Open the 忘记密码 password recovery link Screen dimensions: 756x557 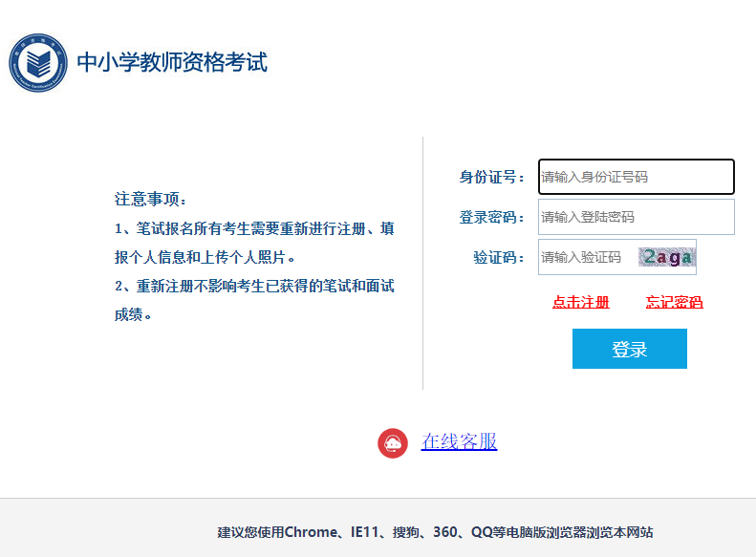point(674,302)
